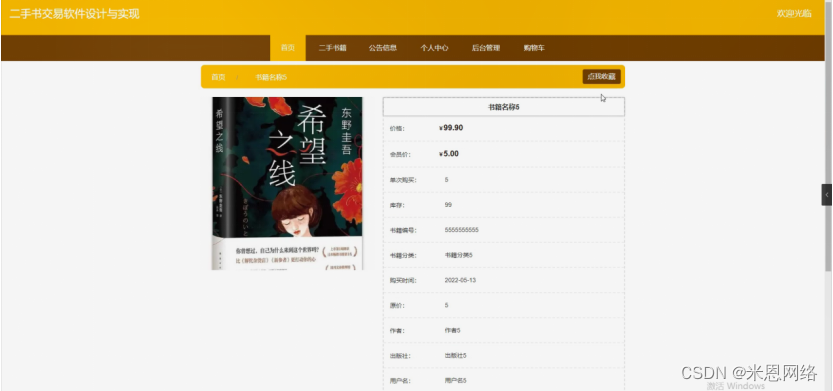The height and width of the screenshot is (391, 833).
Task: Click the 购买时间: field label
Action: (403, 280)
